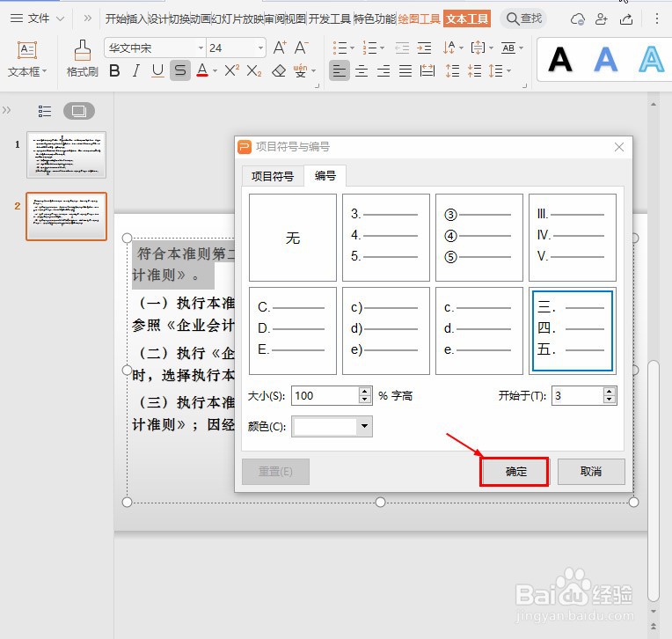Open the cloud sync icon
Image resolution: width=672 pixels, height=639 pixels.
(x=577, y=18)
